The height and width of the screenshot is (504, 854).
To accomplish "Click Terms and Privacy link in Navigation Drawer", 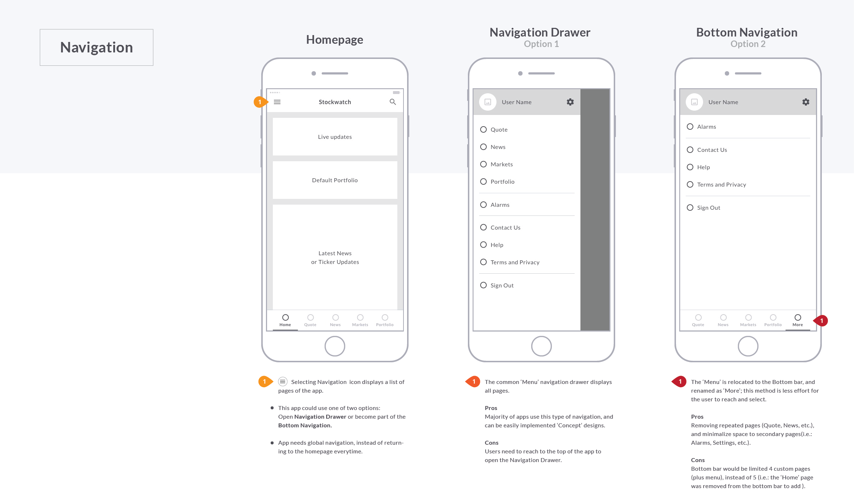I will (x=515, y=262).
